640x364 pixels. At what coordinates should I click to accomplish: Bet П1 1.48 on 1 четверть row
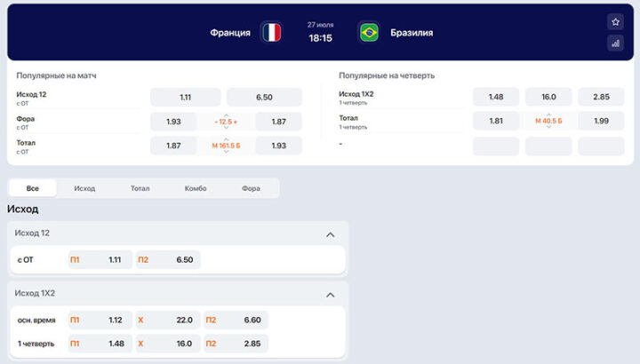tap(100, 343)
